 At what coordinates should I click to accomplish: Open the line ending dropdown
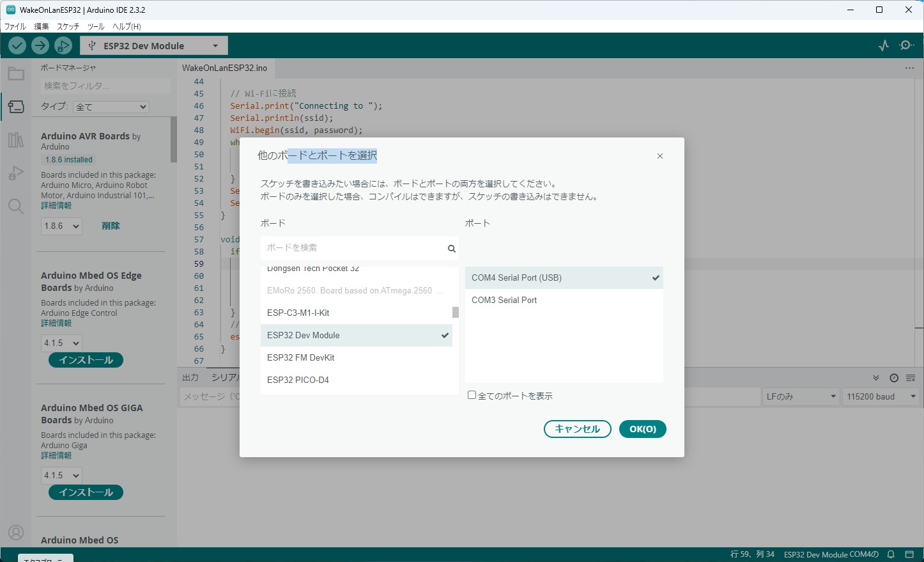tap(801, 396)
